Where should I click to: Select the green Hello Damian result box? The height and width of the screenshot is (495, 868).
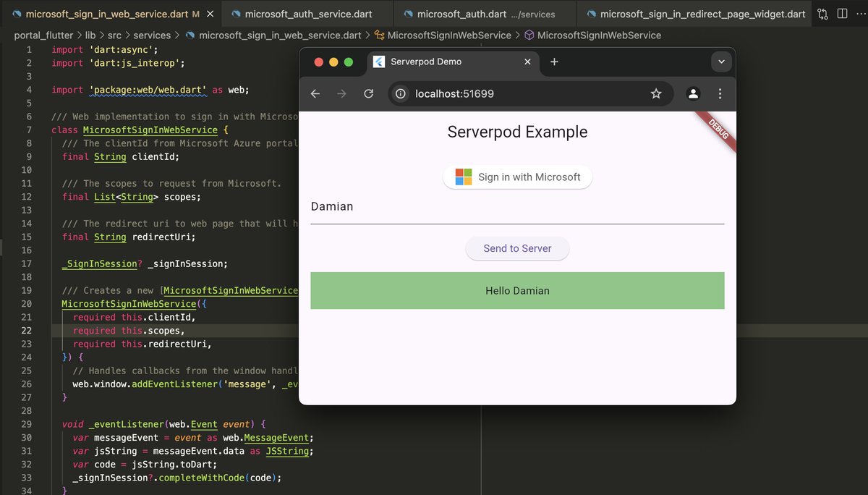pyautogui.click(x=517, y=291)
